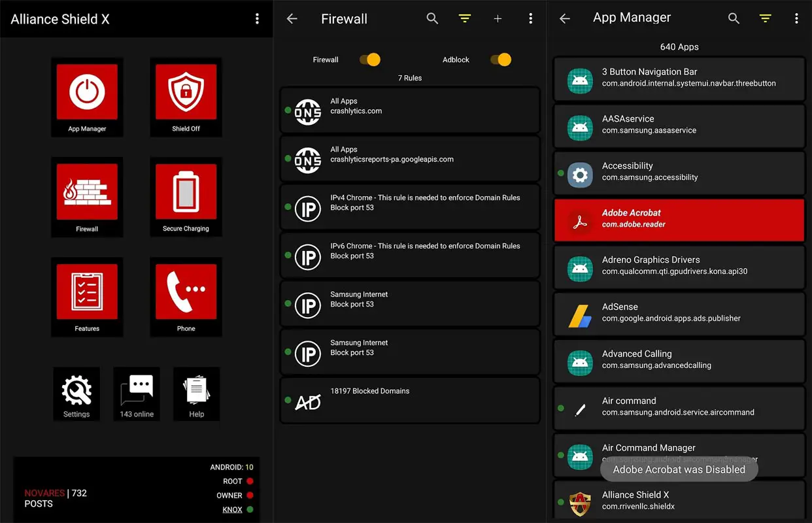Open Firewall three-dot menu

coord(530,19)
